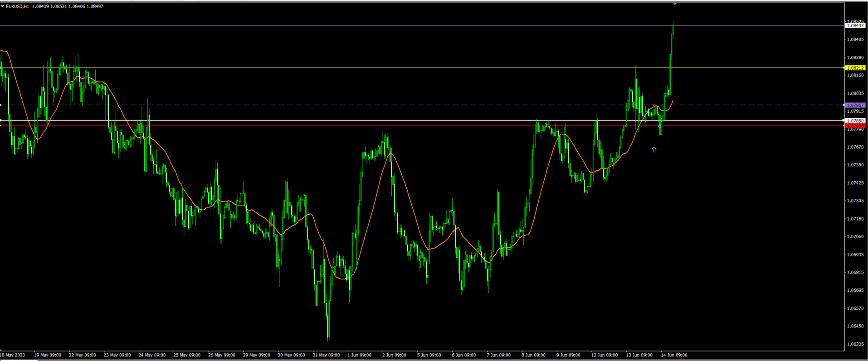
Task: Click the chart shift triangle at top
Action: click(x=675, y=4)
